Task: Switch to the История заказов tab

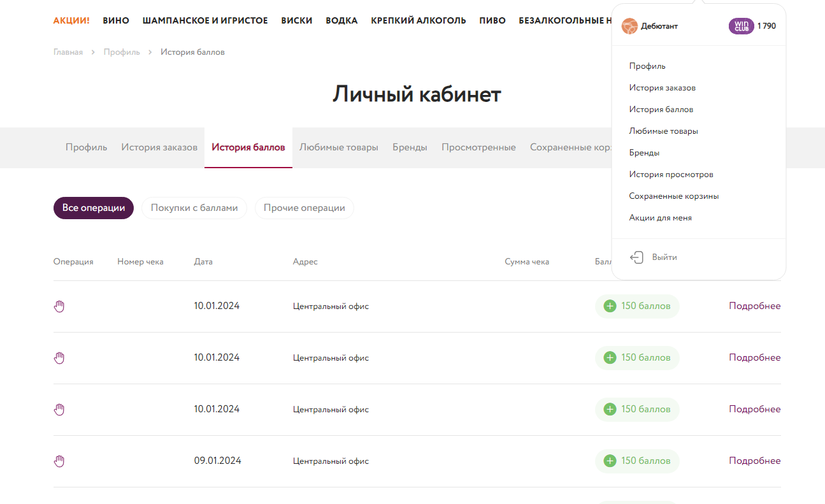Action: (x=160, y=147)
